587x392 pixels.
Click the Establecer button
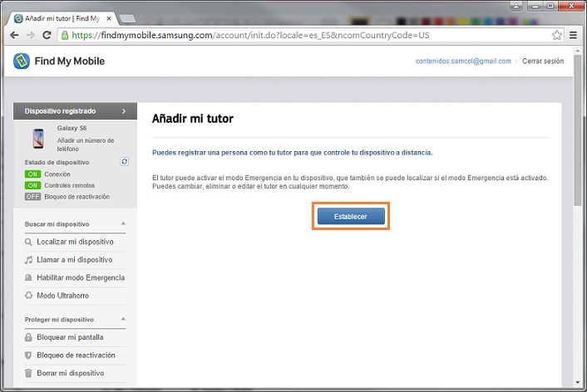point(351,216)
